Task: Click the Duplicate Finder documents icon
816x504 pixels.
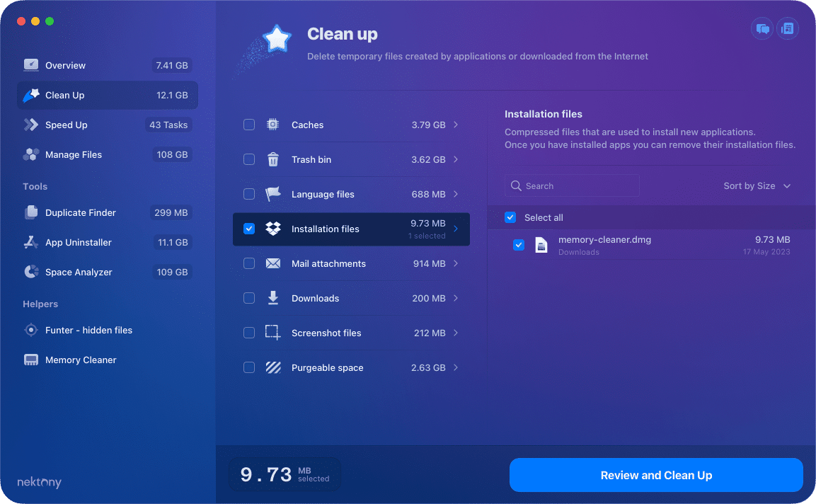Action: [x=30, y=212]
